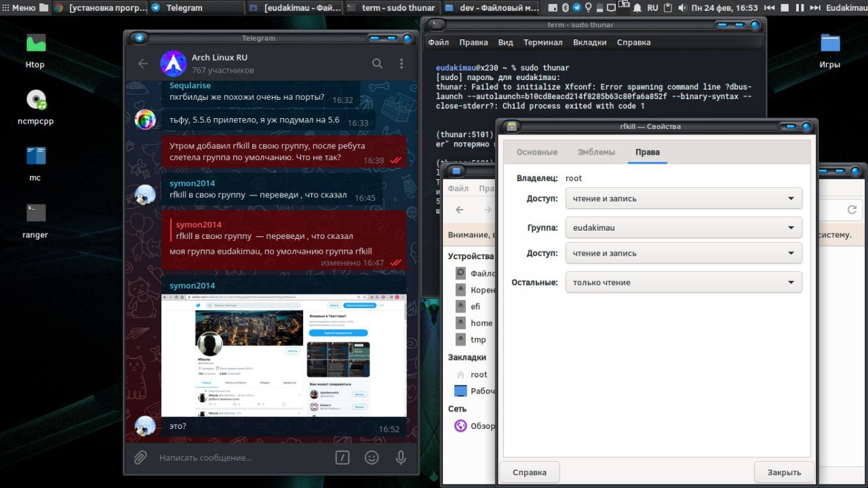Open the terminal Файл menu
The image size is (868, 488).
(x=438, y=42)
